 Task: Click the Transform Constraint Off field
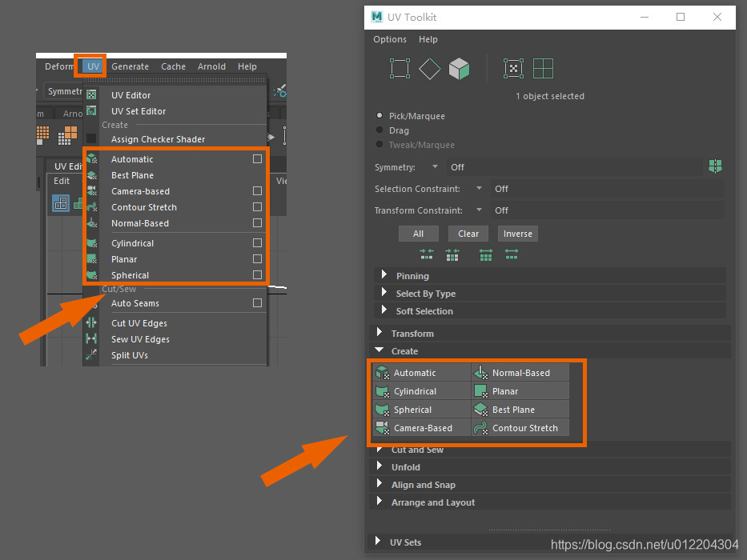[607, 210]
